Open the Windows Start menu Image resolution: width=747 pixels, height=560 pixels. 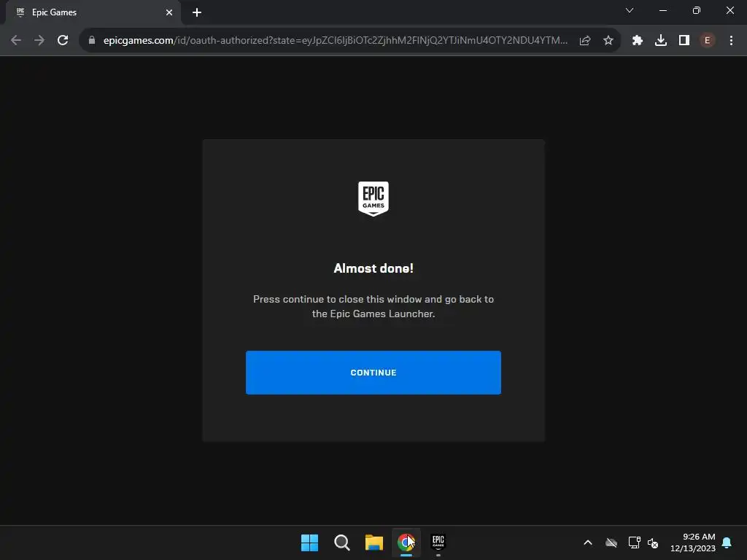pyautogui.click(x=309, y=542)
